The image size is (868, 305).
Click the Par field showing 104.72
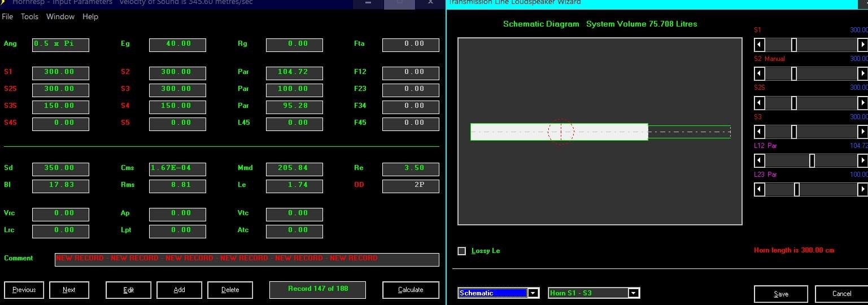click(294, 73)
